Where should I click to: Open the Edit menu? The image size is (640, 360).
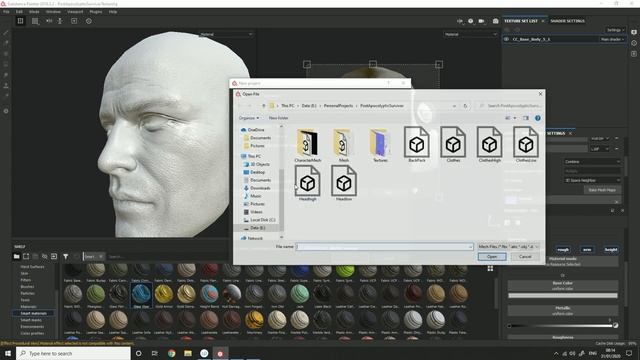(19, 12)
